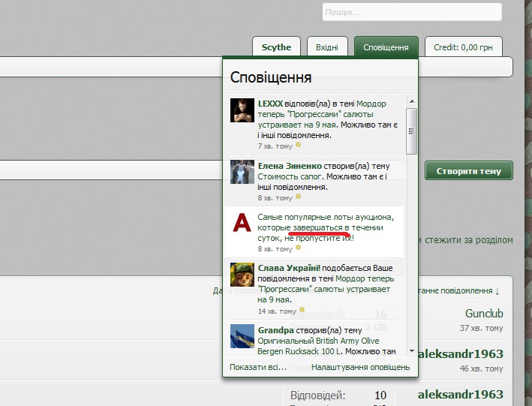
Task: Open the Credit: 0,00 грн tab
Action: tap(463, 47)
